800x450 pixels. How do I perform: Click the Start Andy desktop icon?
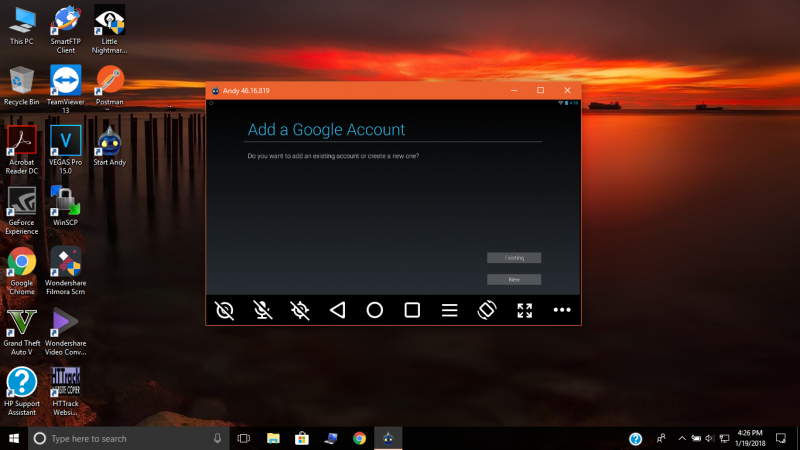(109, 146)
